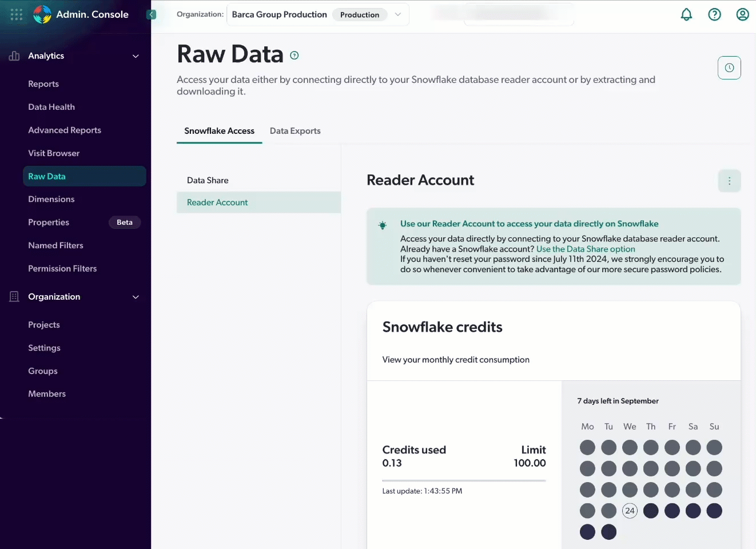Open the Reader Account three-dot menu

pyautogui.click(x=729, y=180)
